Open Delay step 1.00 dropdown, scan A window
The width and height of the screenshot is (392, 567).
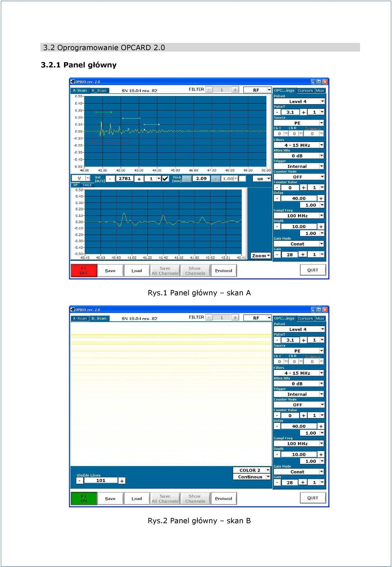[322, 205]
